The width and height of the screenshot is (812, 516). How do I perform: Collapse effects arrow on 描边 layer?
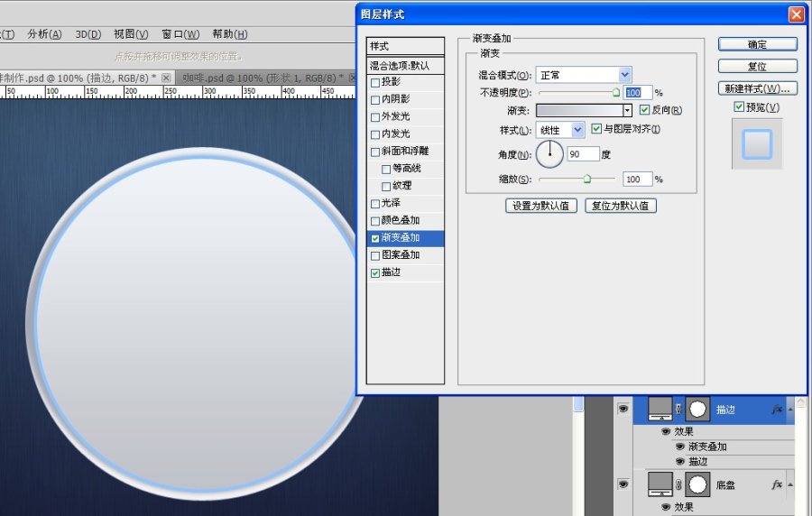pyautogui.click(x=790, y=409)
